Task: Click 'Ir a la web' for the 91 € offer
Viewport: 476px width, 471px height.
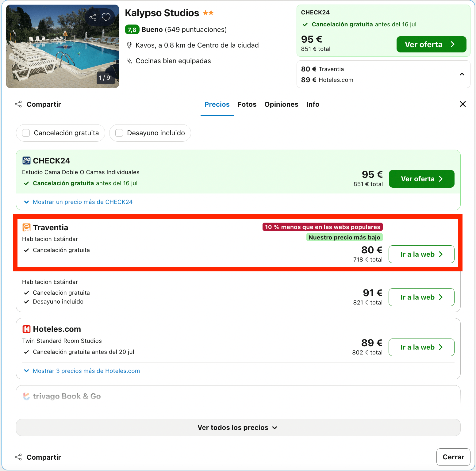Action: [421, 297]
